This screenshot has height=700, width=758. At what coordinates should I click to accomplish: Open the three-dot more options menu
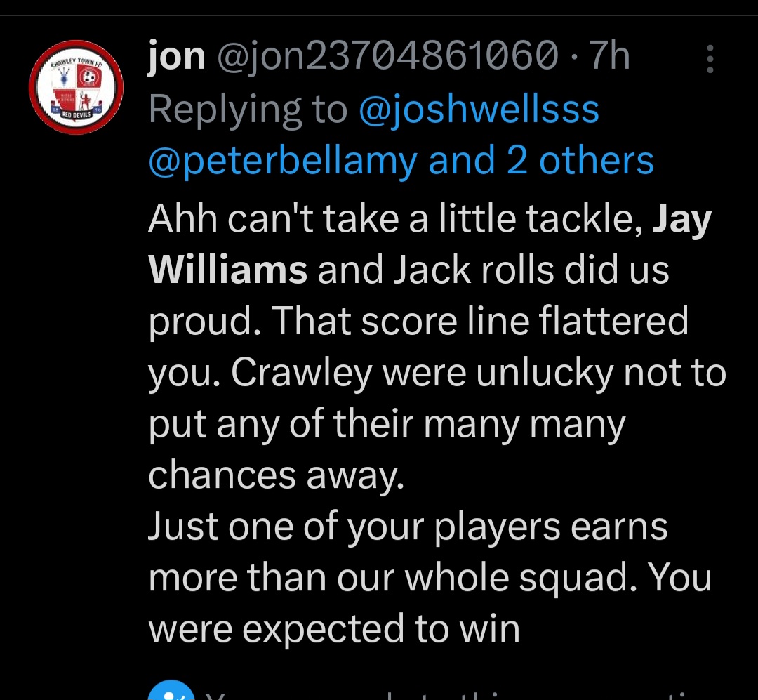coord(710,59)
